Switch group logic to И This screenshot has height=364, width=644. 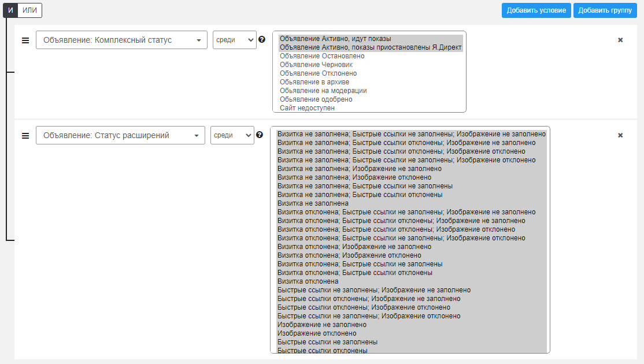tap(10, 10)
